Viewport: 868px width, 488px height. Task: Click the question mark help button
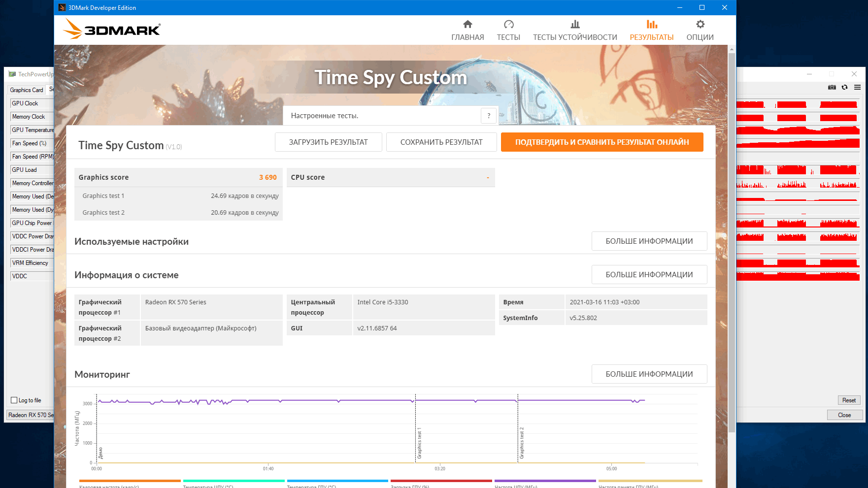(x=489, y=116)
